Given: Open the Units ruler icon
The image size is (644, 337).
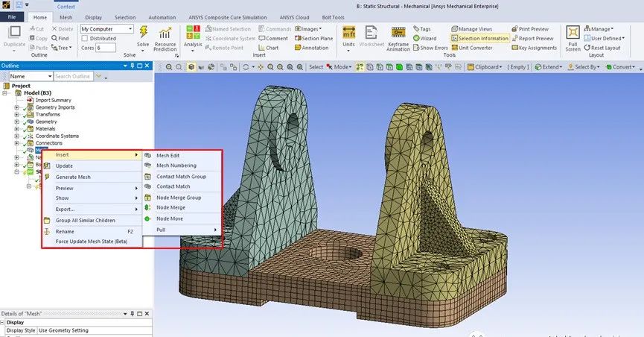Looking at the screenshot, I should coord(348,32).
